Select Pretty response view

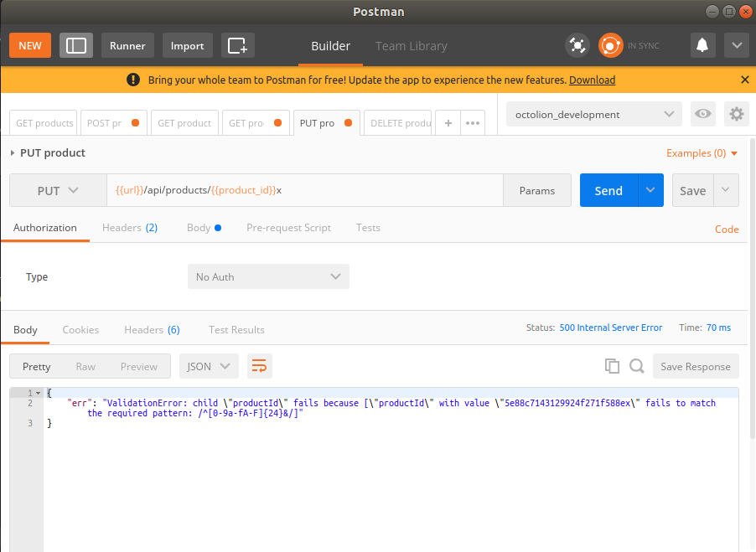pyautogui.click(x=36, y=367)
